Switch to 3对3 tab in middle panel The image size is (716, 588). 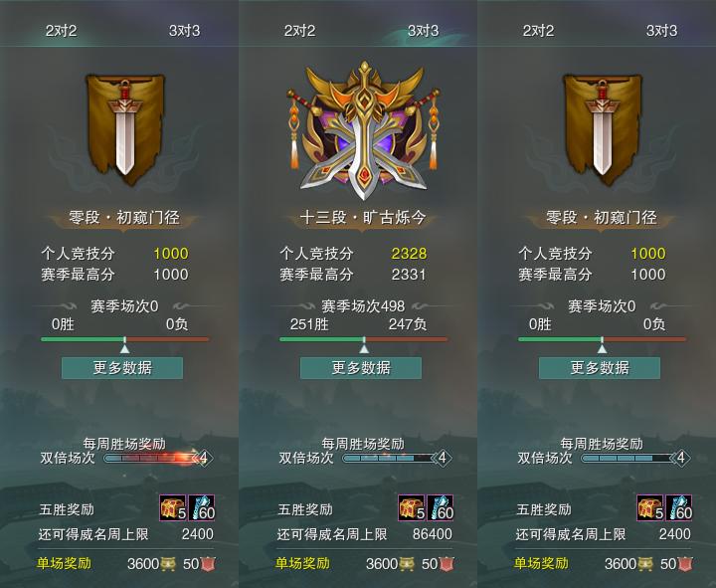click(423, 31)
